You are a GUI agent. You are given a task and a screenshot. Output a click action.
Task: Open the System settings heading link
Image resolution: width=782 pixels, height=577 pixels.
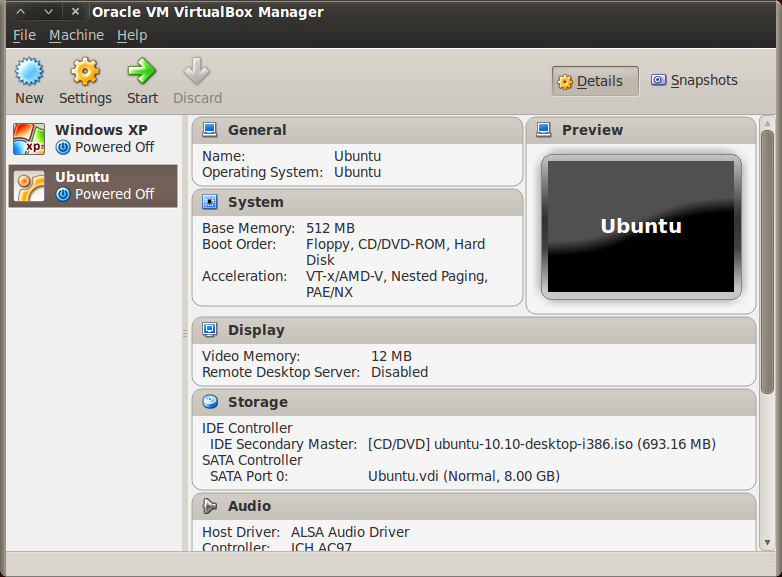pyautogui.click(x=255, y=202)
